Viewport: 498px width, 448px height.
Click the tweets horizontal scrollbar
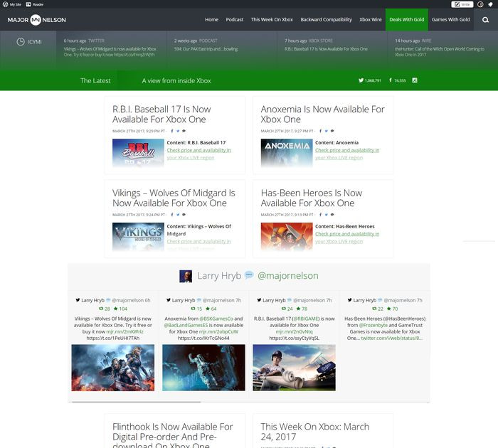pyautogui.click(x=137, y=402)
